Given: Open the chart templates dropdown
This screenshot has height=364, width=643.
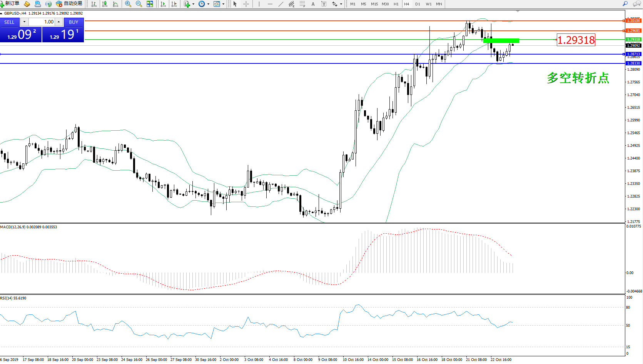Looking at the screenshot, I should click(223, 4).
